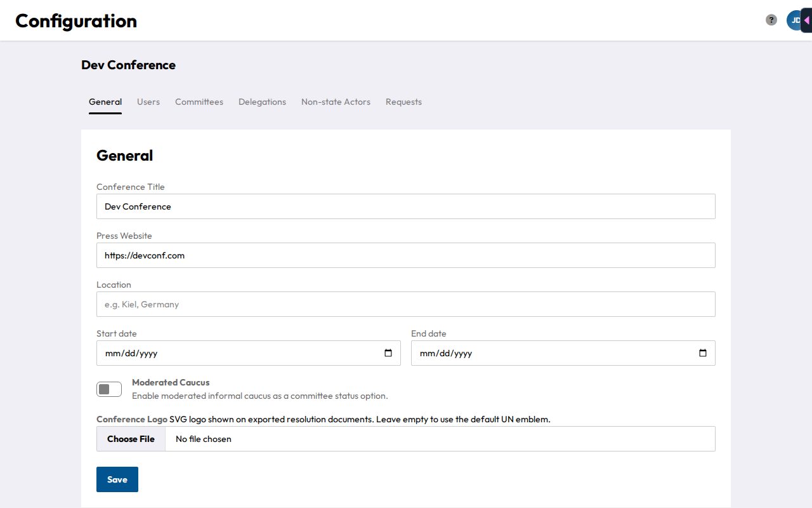Switch to the General tab
This screenshot has height=508, width=812.
[x=105, y=102]
